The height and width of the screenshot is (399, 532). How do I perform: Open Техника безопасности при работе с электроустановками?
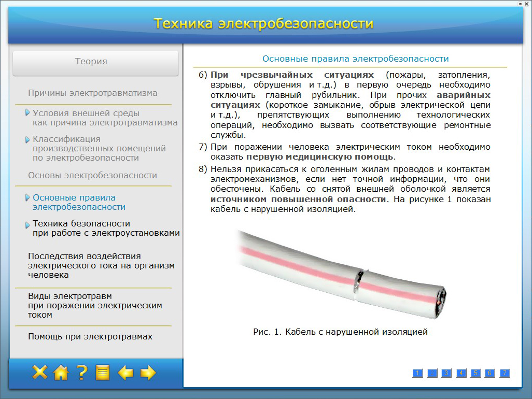tap(106, 228)
